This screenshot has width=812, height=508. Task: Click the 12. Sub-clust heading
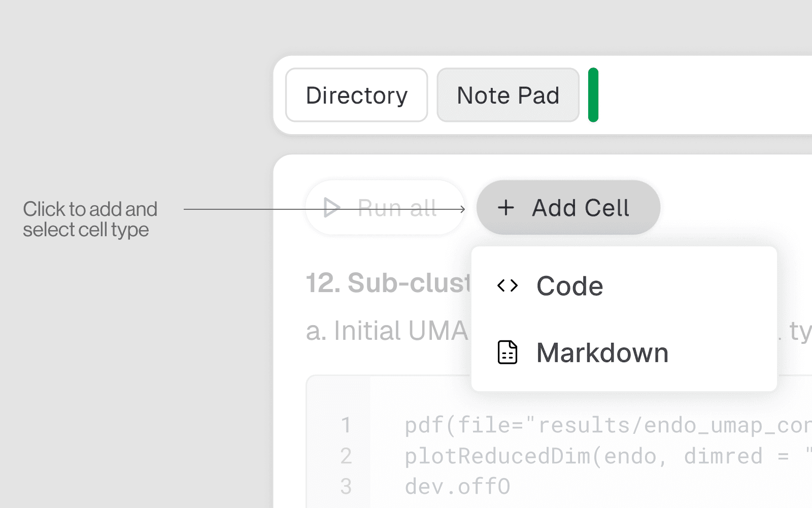point(388,282)
